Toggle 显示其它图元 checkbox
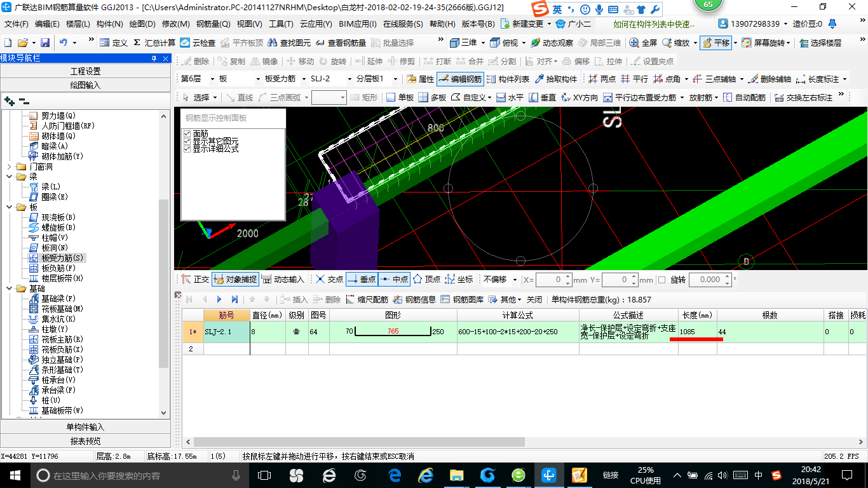Viewport: 868px width, 488px height. pyautogui.click(x=187, y=141)
